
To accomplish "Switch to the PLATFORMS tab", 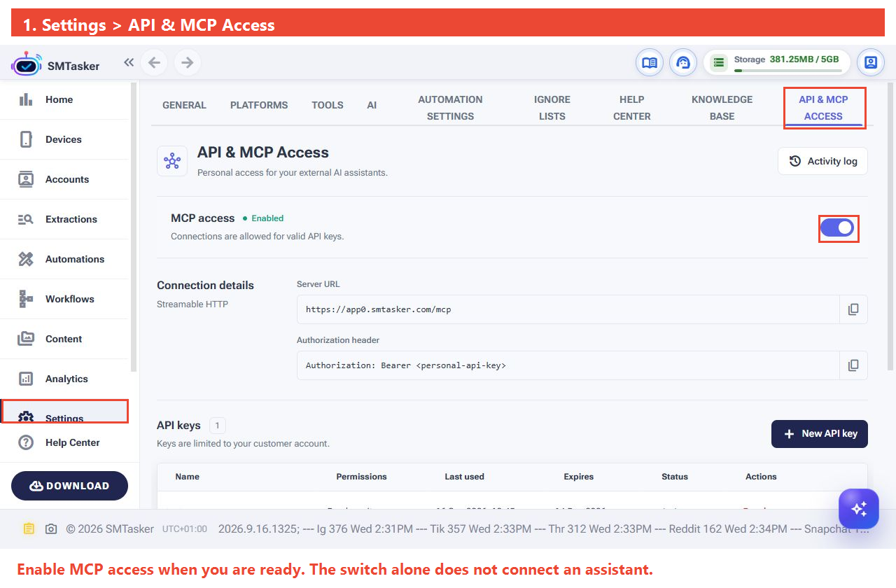I will tap(259, 105).
